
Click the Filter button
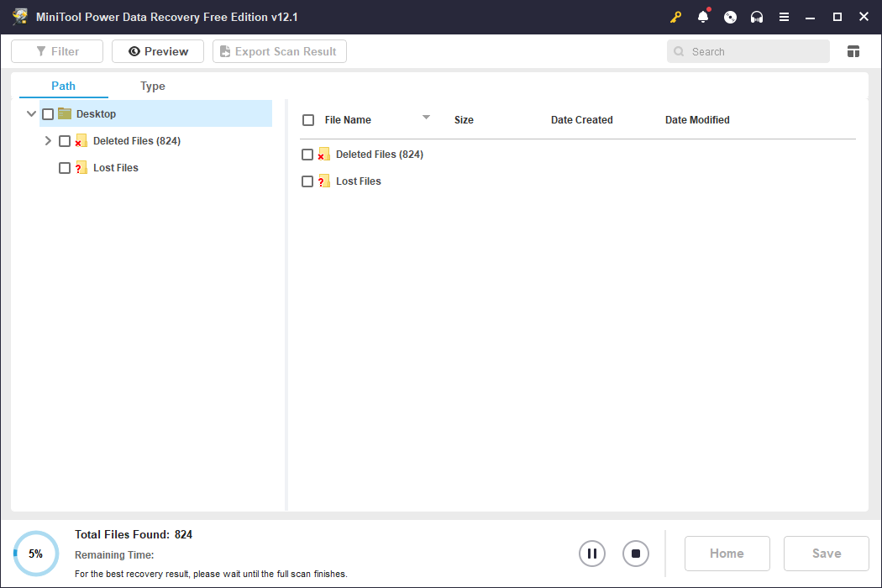(x=57, y=51)
